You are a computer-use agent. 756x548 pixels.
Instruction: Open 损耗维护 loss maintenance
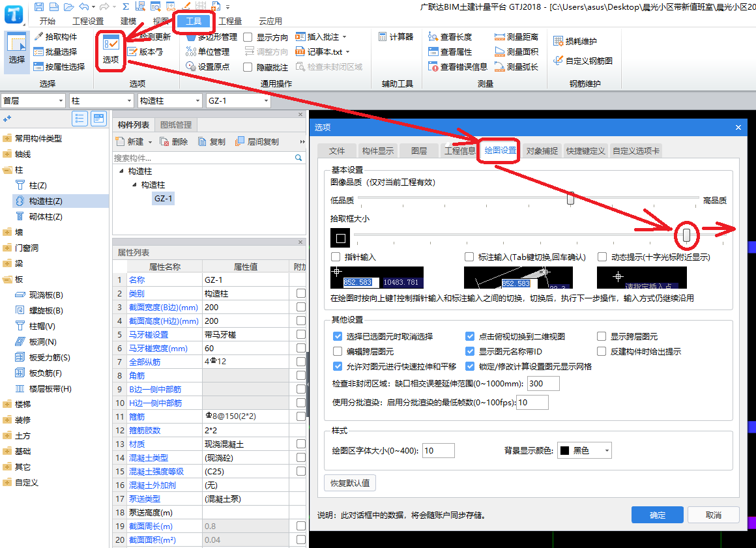coord(575,41)
